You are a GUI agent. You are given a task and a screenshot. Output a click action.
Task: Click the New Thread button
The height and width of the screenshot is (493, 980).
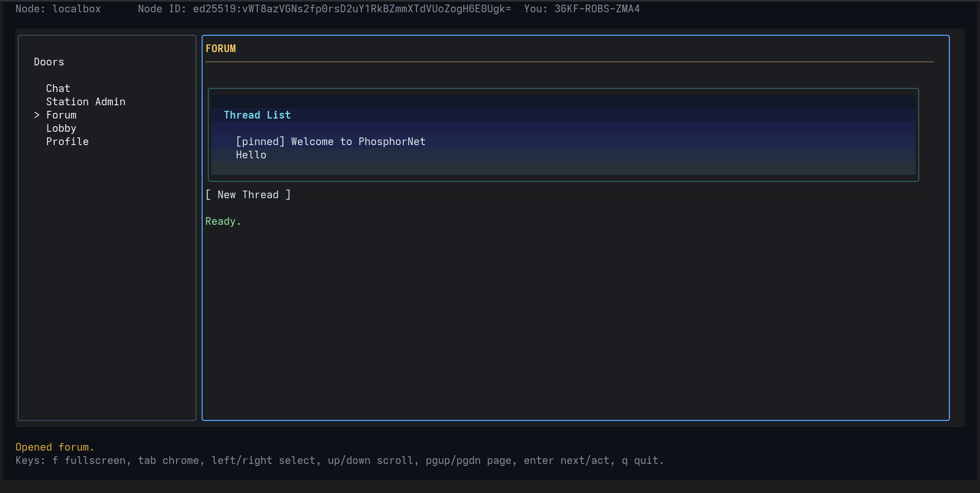coord(248,195)
